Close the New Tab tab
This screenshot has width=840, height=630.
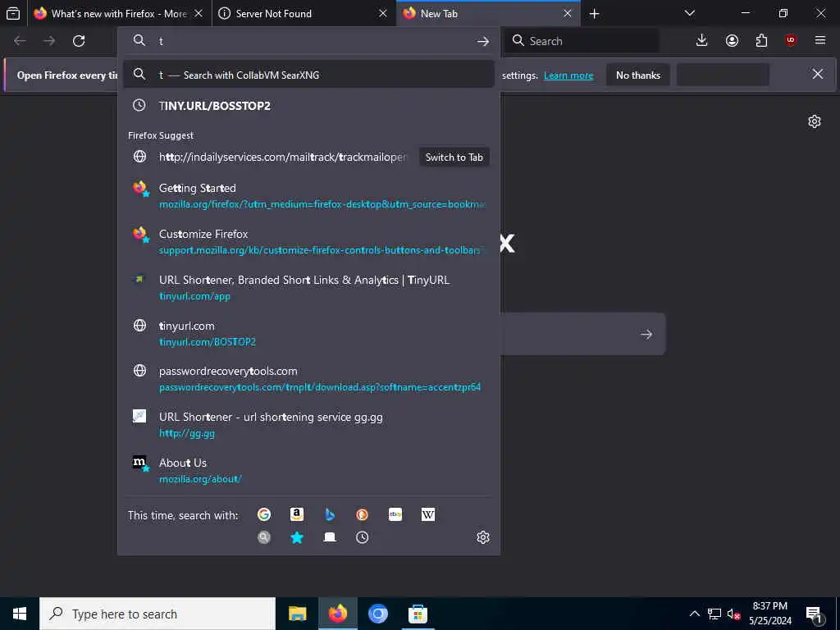pyautogui.click(x=568, y=13)
